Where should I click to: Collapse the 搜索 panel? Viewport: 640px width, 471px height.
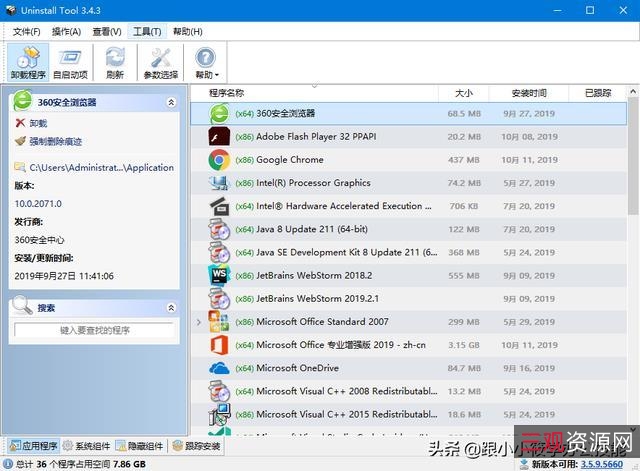tap(171, 308)
